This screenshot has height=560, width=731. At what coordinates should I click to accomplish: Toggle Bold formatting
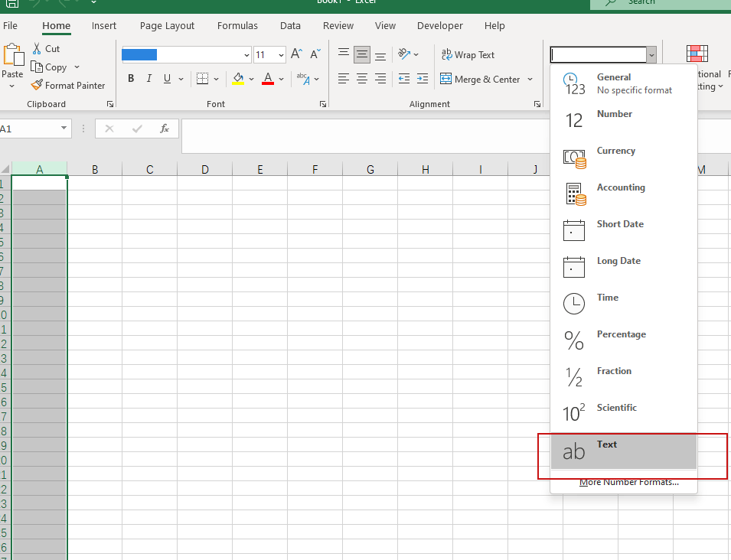(x=131, y=79)
